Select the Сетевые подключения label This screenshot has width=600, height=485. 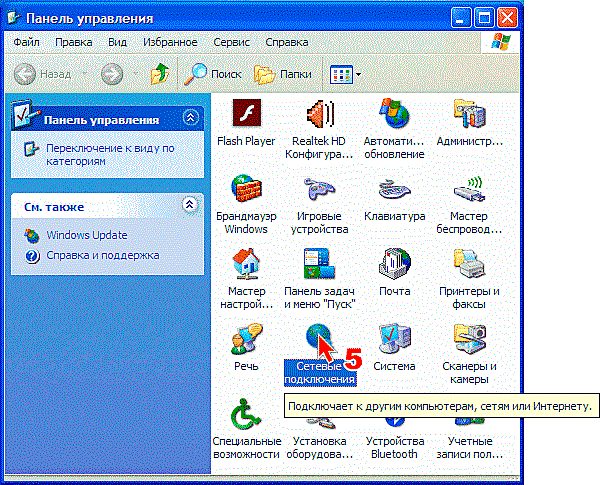320,373
